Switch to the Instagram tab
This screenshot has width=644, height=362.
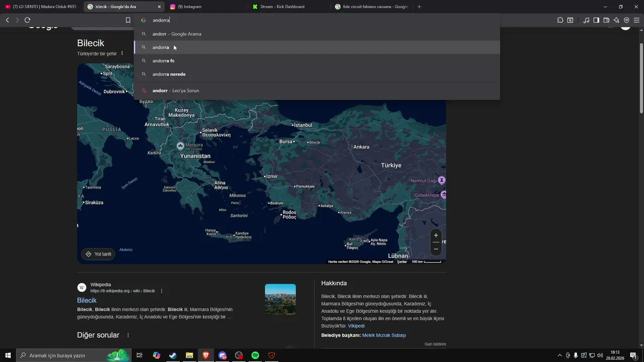pos(206,7)
